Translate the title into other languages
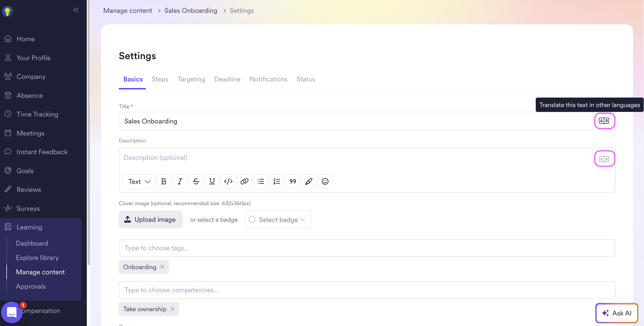Image resolution: width=644 pixels, height=326 pixels. coord(604,121)
